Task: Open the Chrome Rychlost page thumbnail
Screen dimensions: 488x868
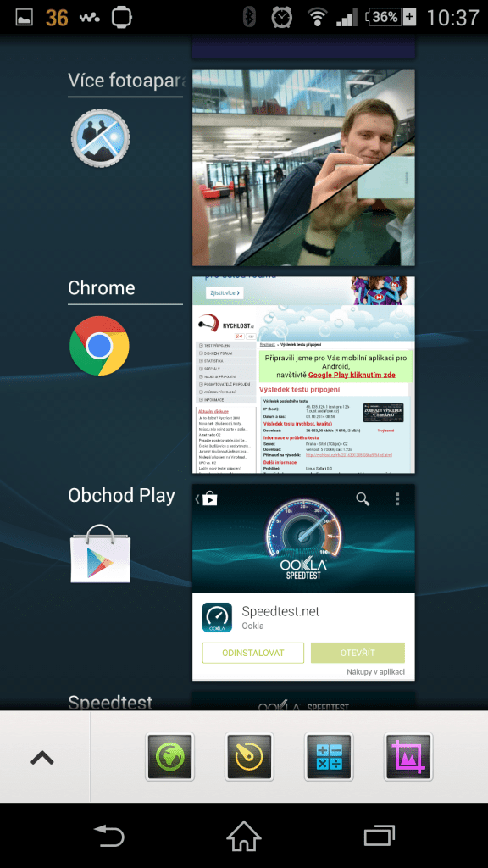Action: coord(303,375)
